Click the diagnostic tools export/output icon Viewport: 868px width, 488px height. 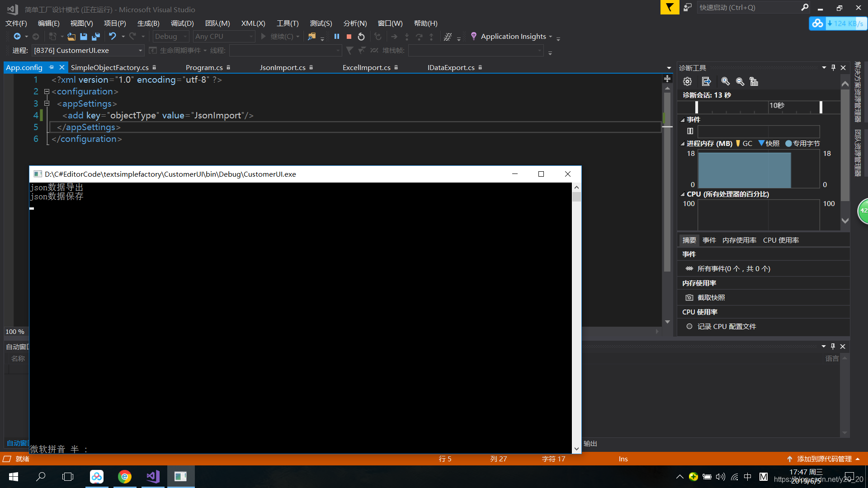coord(707,81)
